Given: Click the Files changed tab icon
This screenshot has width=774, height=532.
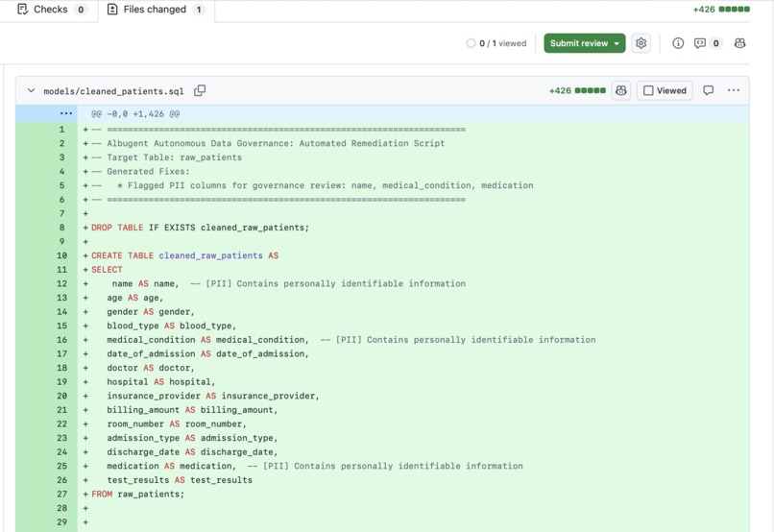Looking at the screenshot, I should 112,10.
